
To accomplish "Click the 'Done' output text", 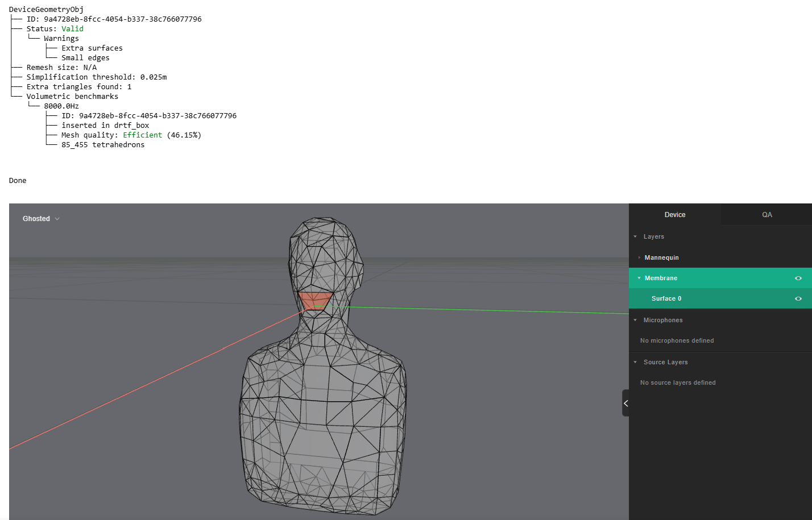I will (x=18, y=181).
